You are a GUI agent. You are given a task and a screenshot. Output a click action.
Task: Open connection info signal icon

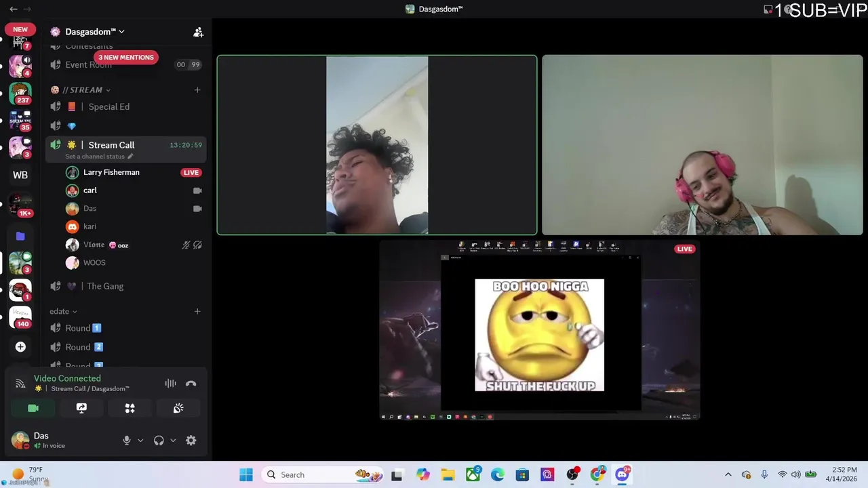(20, 384)
